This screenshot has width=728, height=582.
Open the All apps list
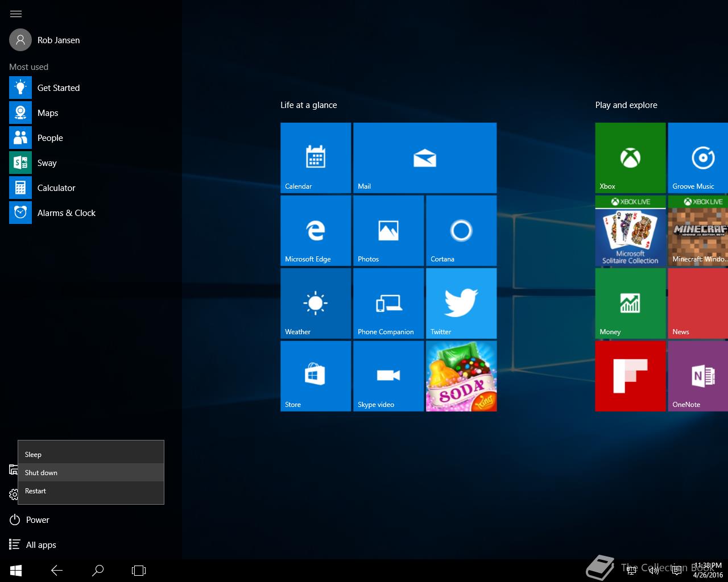coord(33,545)
